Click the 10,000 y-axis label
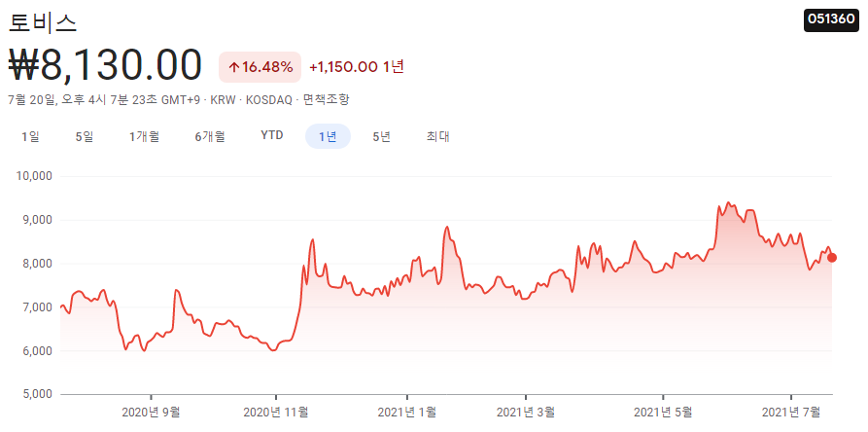The height and width of the screenshot is (432, 868). point(32,177)
